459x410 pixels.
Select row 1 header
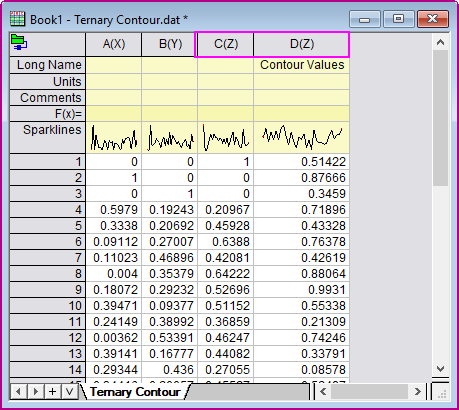coord(47,162)
